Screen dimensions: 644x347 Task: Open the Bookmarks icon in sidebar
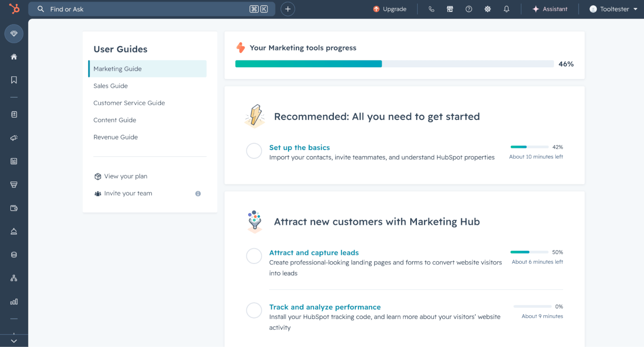[x=14, y=80]
